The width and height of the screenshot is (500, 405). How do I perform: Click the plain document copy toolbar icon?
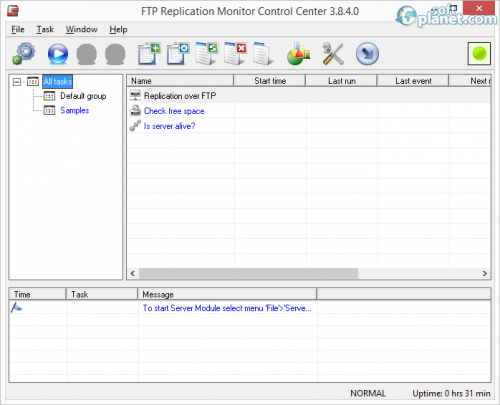(x=263, y=53)
